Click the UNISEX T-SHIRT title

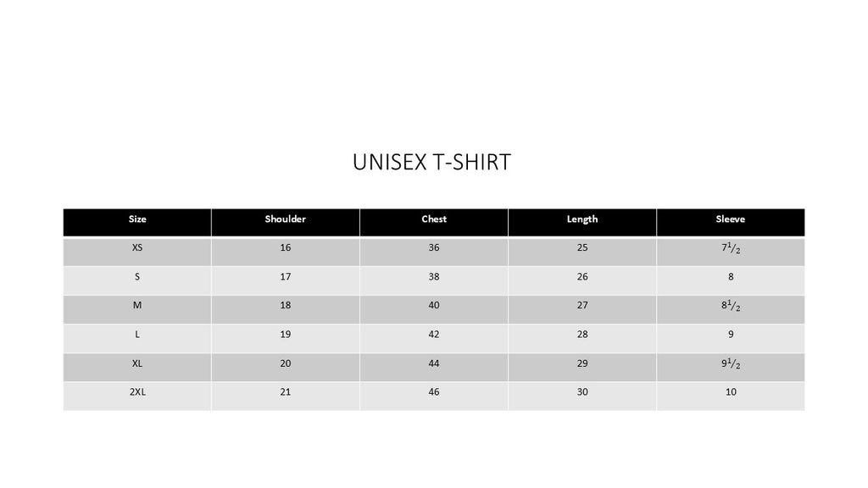(431, 162)
